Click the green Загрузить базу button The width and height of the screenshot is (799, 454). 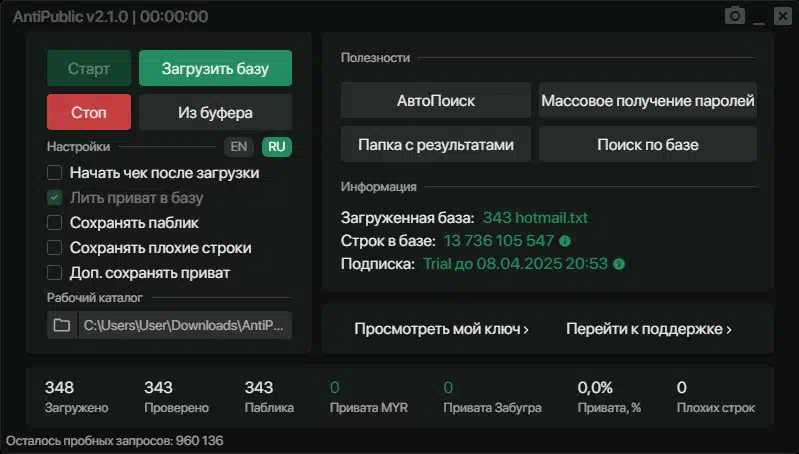coord(216,68)
